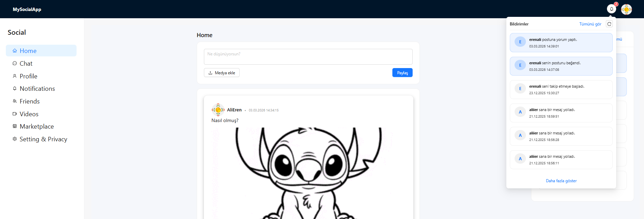This screenshot has width=644, height=219.
Task: Click the upload icon on Medya ekle
Action: point(210,73)
